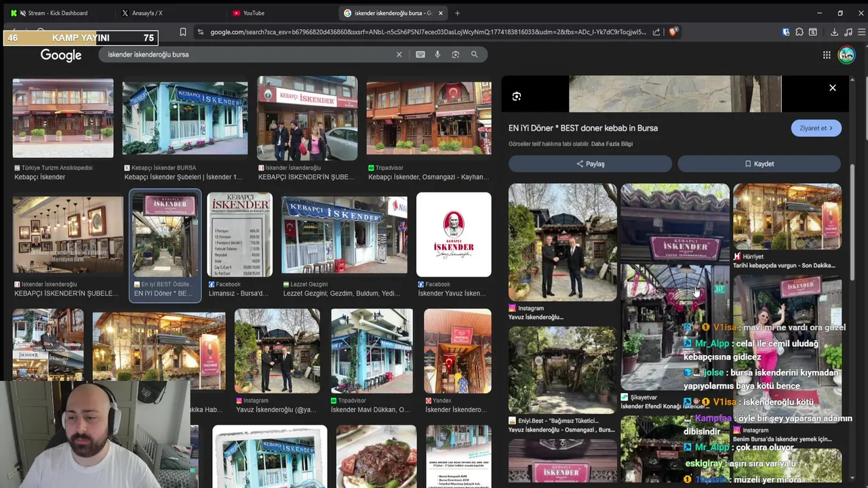
Task: Start voice search with microphone icon
Action: tap(437, 54)
